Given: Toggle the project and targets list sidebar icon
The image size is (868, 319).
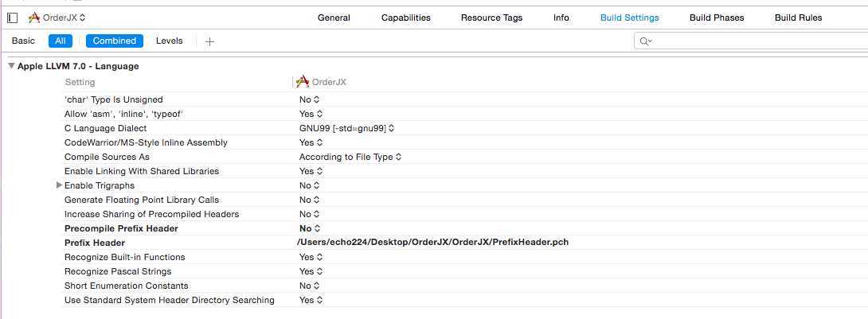Looking at the screenshot, I should [13, 18].
